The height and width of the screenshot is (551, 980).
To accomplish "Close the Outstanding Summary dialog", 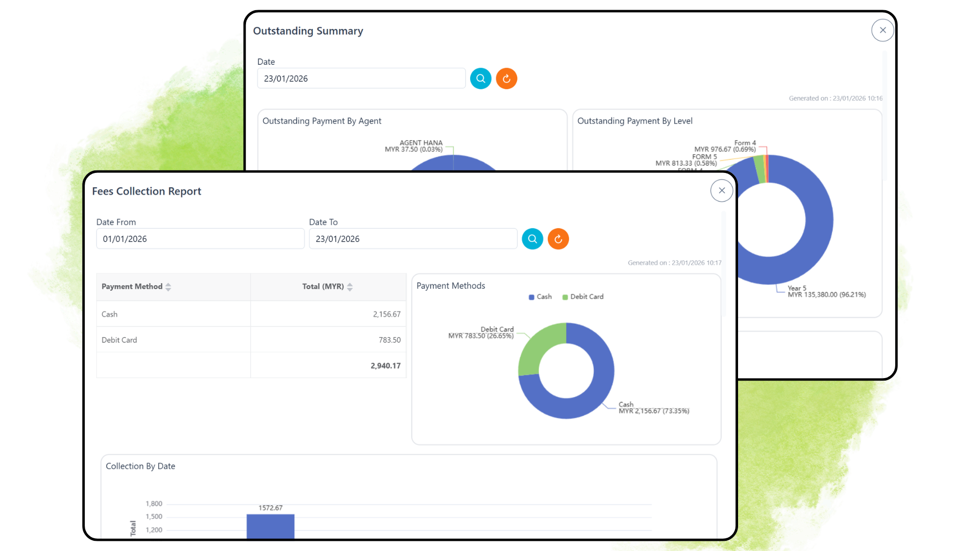I will tap(882, 30).
